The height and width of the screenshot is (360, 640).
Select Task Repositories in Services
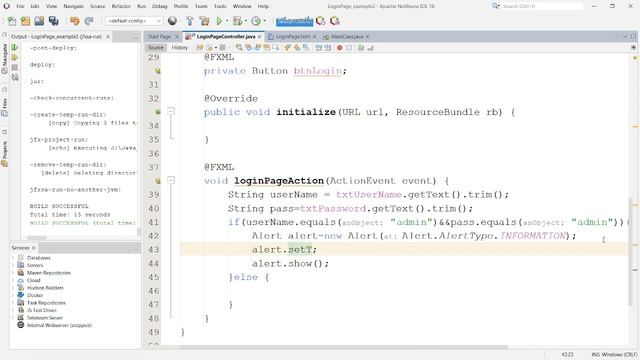(x=46, y=303)
